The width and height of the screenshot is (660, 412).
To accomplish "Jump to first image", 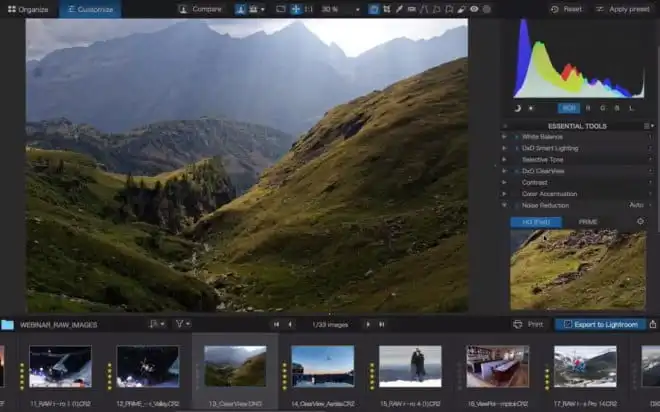I will pyautogui.click(x=276, y=324).
